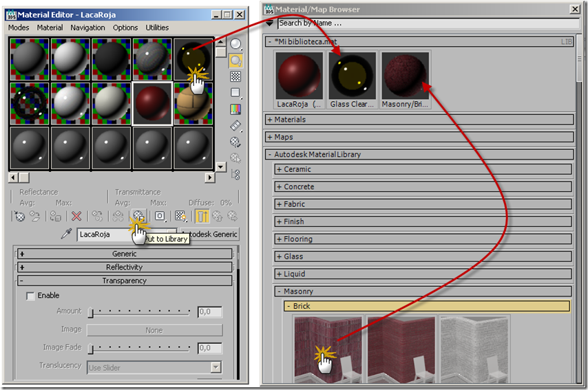Expand the Maps group
Viewport: 588px width, 390px height.
pos(419,137)
